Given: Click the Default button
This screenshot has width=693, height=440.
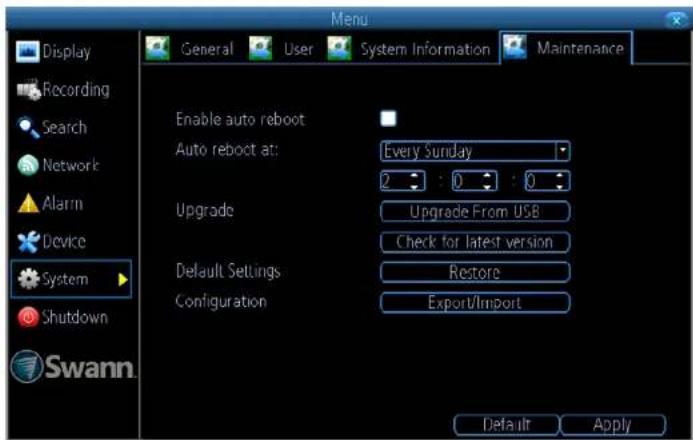Looking at the screenshot, I should (506, 425).
